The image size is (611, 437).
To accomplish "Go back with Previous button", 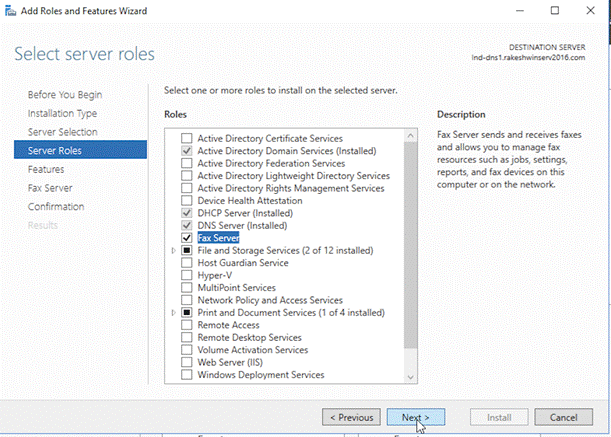I will click(350, 417).
